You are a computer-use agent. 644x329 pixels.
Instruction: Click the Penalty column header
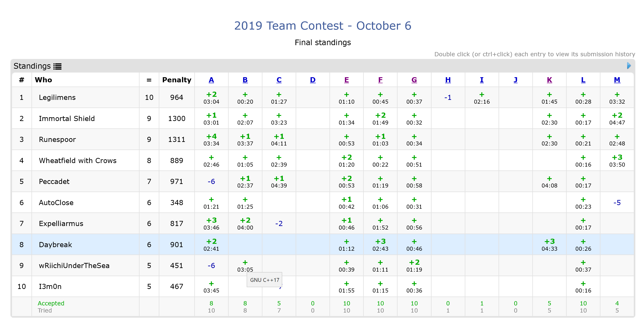pyautogui.click(x=176, y=80)
